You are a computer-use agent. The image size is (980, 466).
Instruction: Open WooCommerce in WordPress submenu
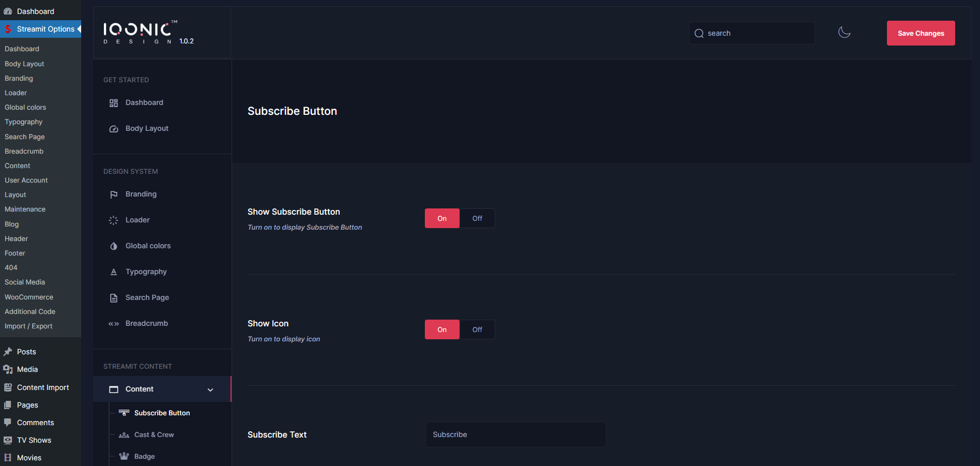[29, 297]
